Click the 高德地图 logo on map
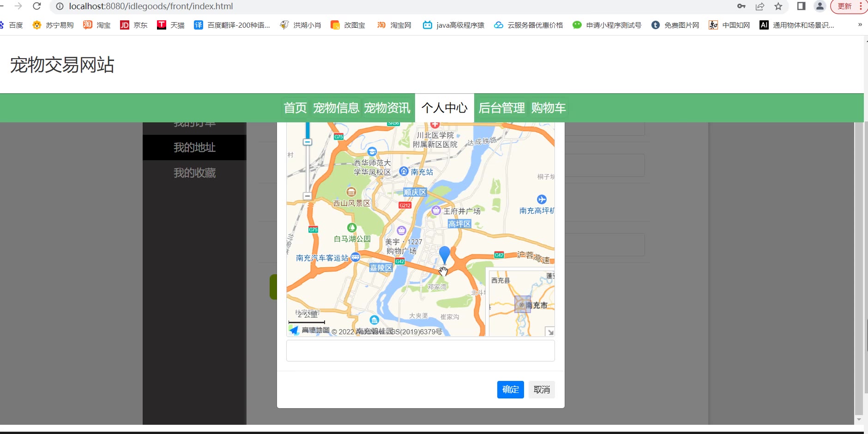This screenshot has width=868, height=434. tap(309, 330)
